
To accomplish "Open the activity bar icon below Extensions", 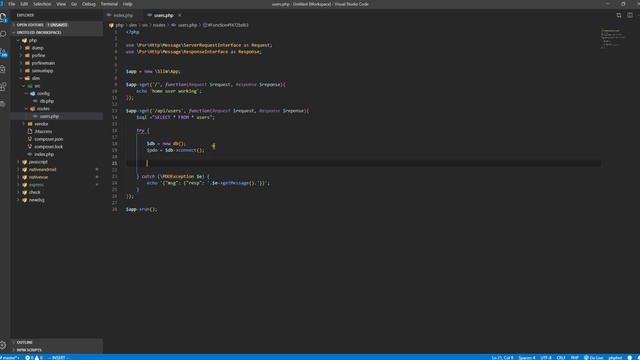I will 4,104.
